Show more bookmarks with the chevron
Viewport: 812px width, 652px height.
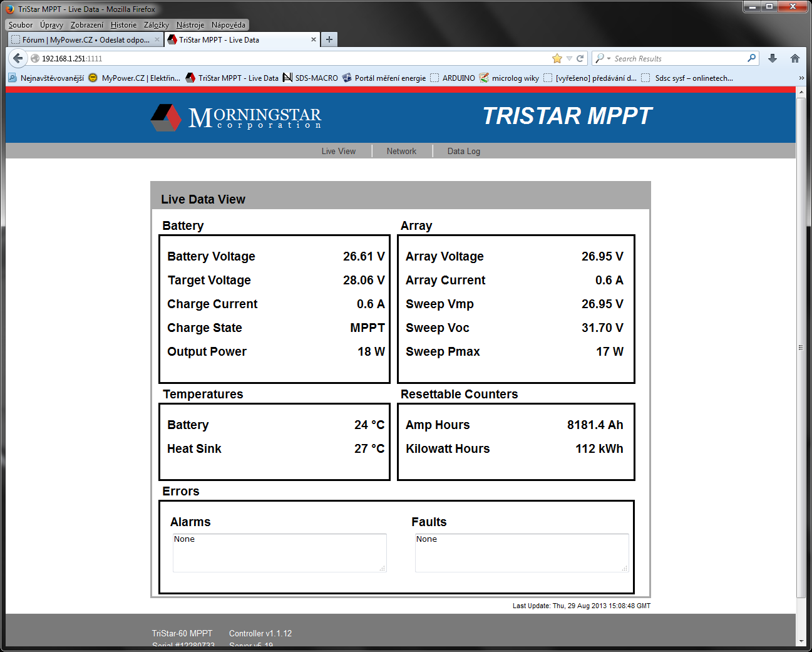tap(801, 78)
